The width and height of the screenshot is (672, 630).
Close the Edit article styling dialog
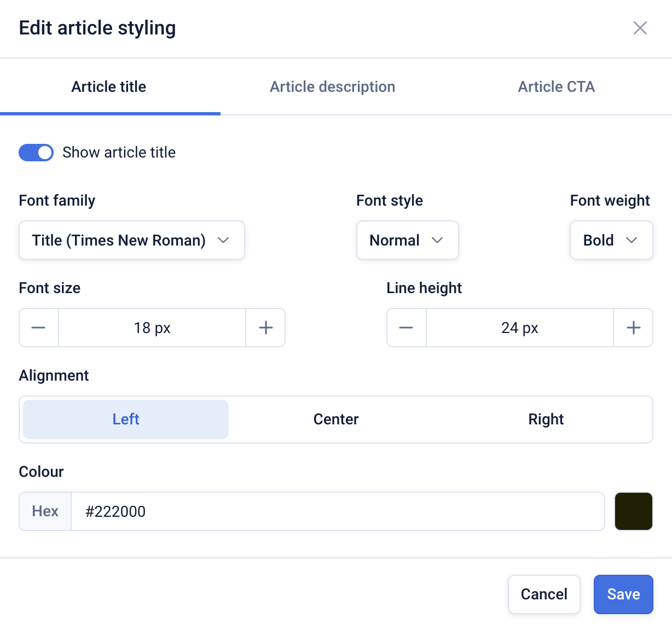point(640,28)
